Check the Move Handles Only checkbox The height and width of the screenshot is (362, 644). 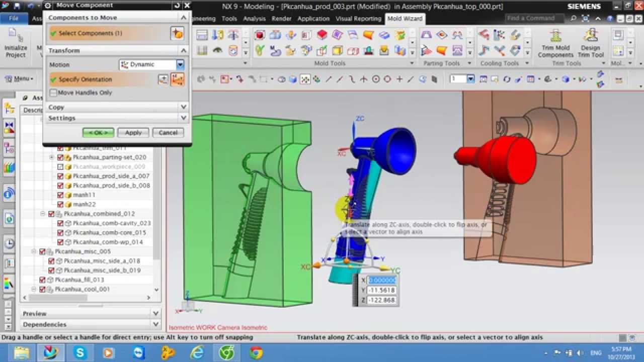[x=53, y=93]
